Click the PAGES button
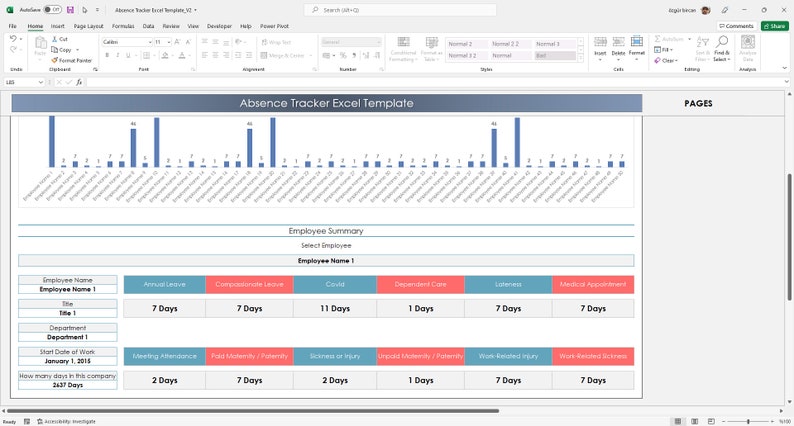The image size is (794, 426). point(698,103)
